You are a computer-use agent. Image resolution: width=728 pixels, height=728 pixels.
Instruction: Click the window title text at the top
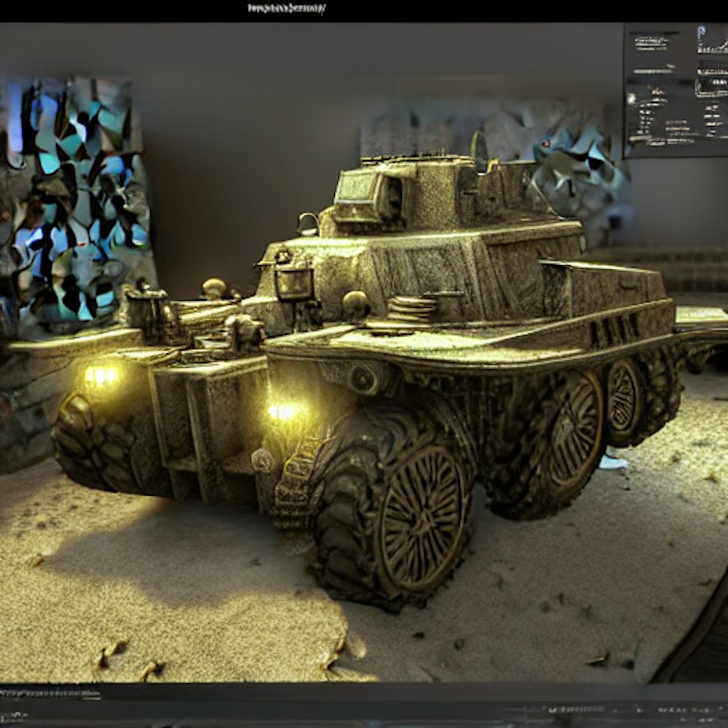286,9
